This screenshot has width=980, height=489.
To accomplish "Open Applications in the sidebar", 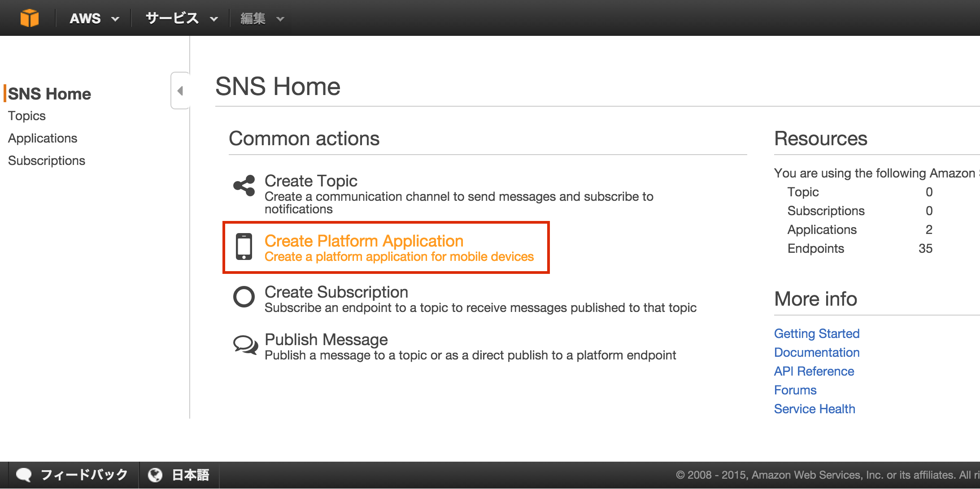I will (43, 138).
